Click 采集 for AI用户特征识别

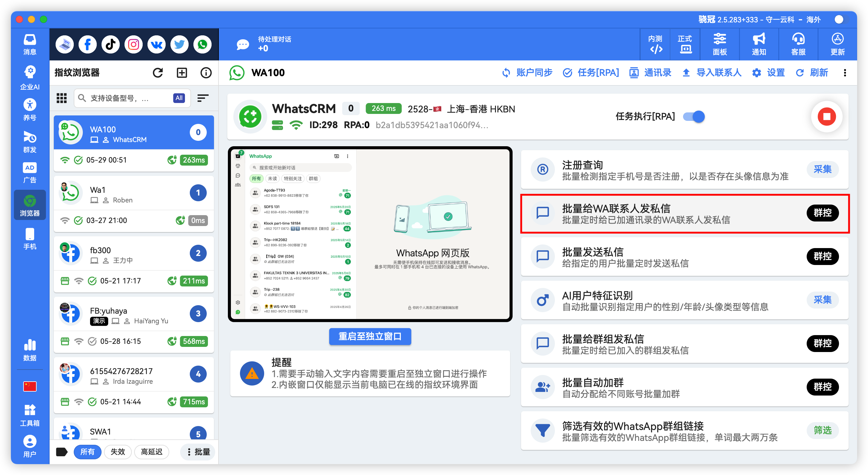pos(822,299)
